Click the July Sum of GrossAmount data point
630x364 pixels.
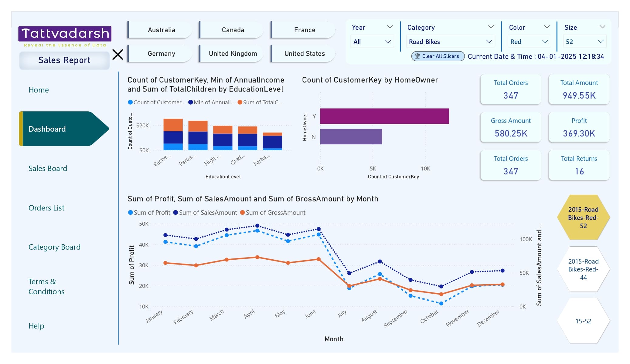pyautogui.click(x=349, y=286)
